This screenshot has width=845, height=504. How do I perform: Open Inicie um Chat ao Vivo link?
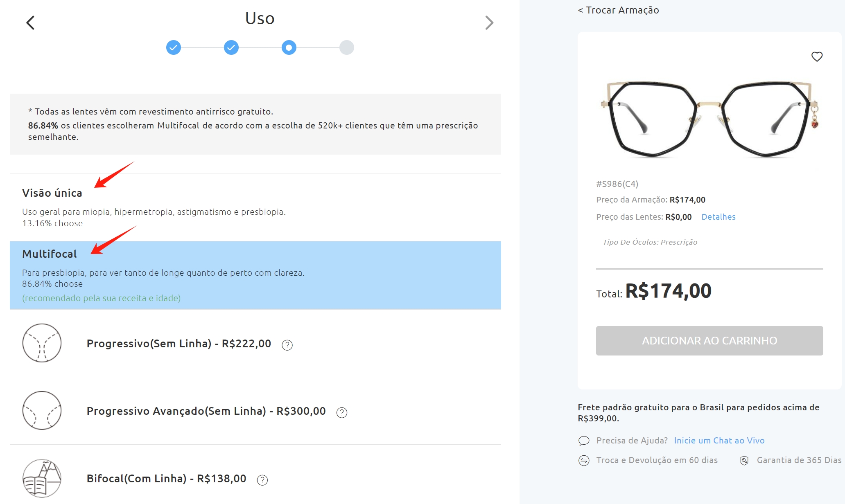[x=719, y=441]
